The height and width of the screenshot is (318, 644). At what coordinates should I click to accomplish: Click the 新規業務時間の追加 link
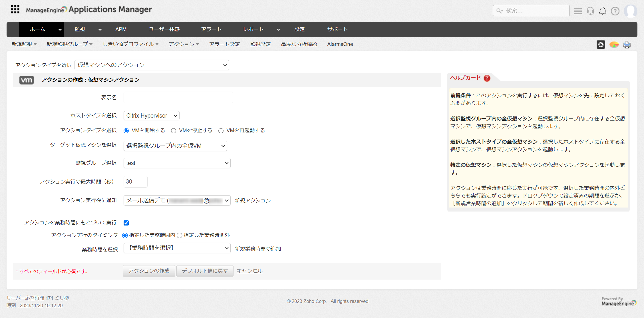258,249
